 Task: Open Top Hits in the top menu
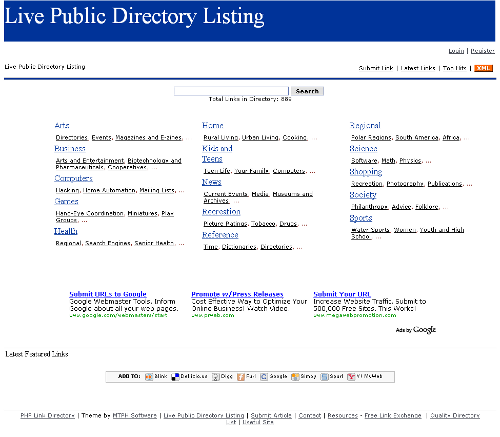pos(454,68)
